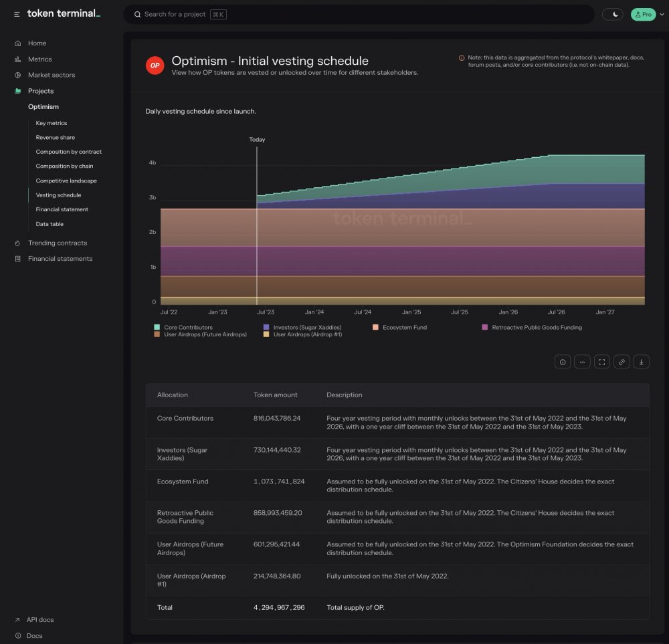The width and height of the screenshot is (669, 644).
Task: Open the Financial statement sub-item under Optimism
Action: [x=62, y=209]
